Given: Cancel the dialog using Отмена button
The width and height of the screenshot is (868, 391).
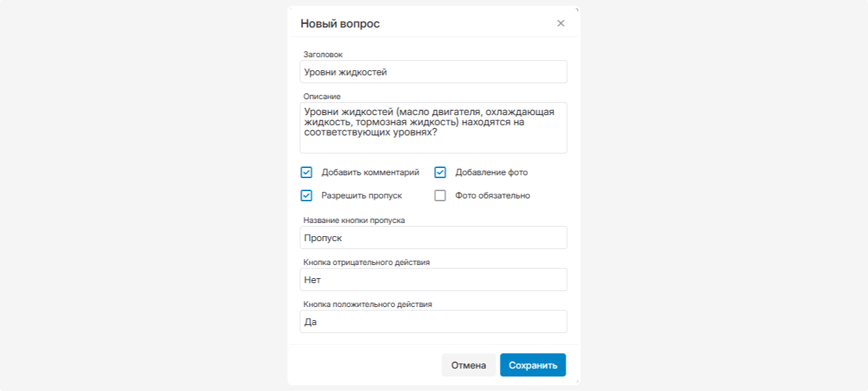Looking at the screenshot, I should coord(469,365).
